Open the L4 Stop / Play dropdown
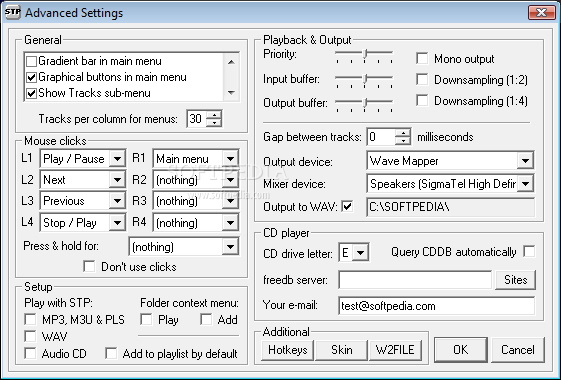Screen dimensions: 561x380 [x=117, y=223]
